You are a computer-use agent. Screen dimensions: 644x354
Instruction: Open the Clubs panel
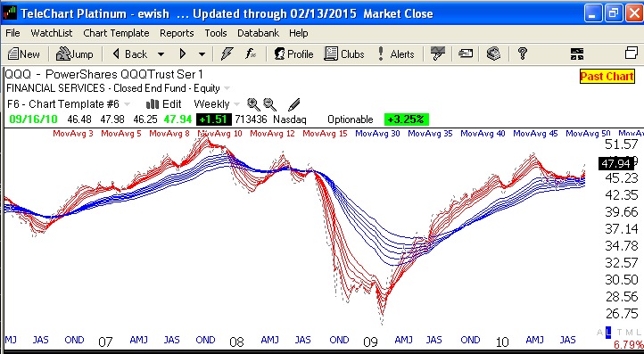click(344, 54)
